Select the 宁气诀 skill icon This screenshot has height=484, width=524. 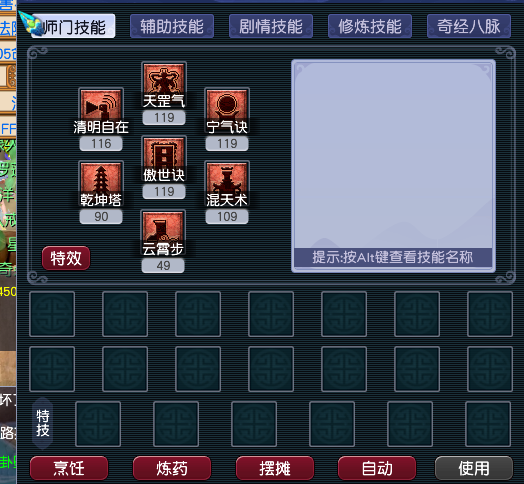click(x=227, y=110)
